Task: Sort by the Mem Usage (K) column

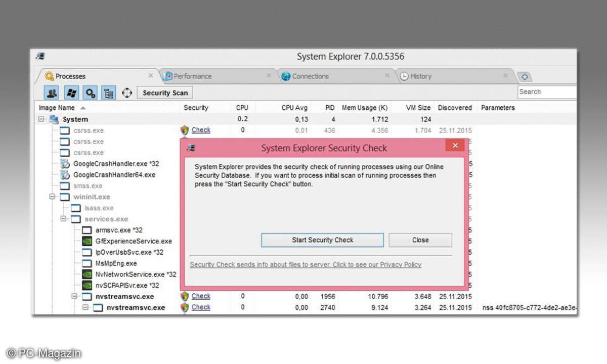Action: [365, 108]
